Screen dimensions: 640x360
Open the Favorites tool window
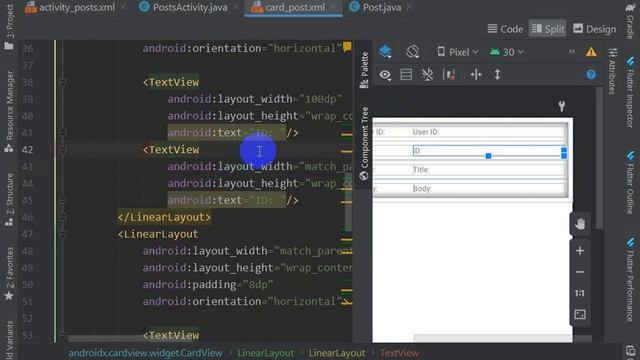coord(9,273)
